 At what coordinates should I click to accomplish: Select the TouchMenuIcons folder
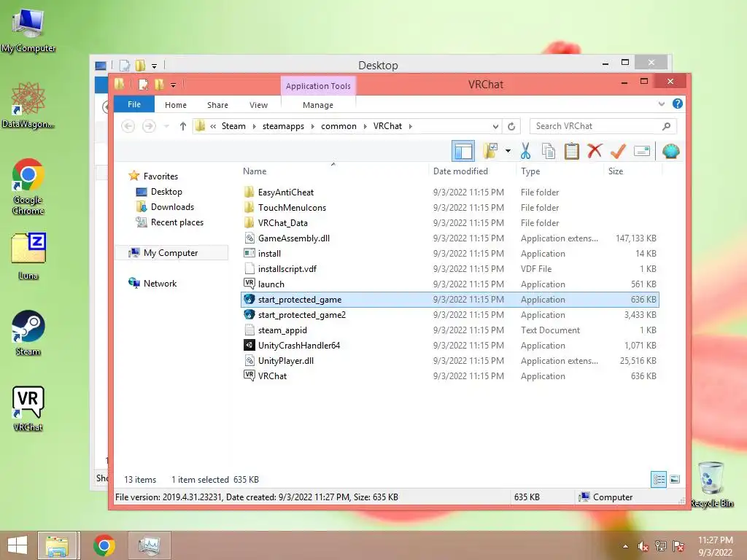(450, 208)
